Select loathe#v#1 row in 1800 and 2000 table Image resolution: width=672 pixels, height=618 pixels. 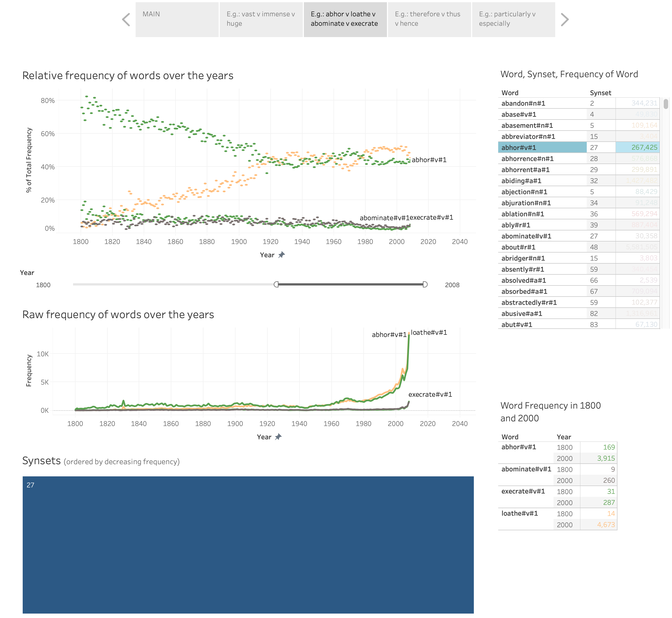click(x=558, y=519)
